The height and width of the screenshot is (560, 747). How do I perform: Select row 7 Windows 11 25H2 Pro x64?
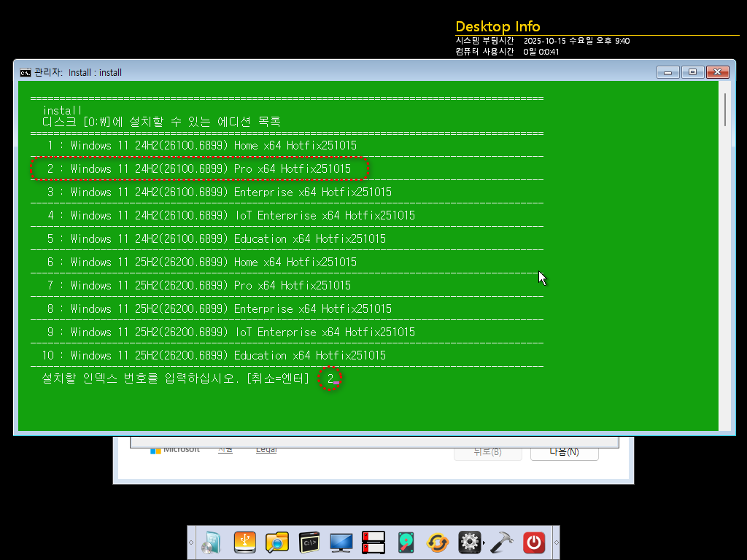click(x=199, y=285)
